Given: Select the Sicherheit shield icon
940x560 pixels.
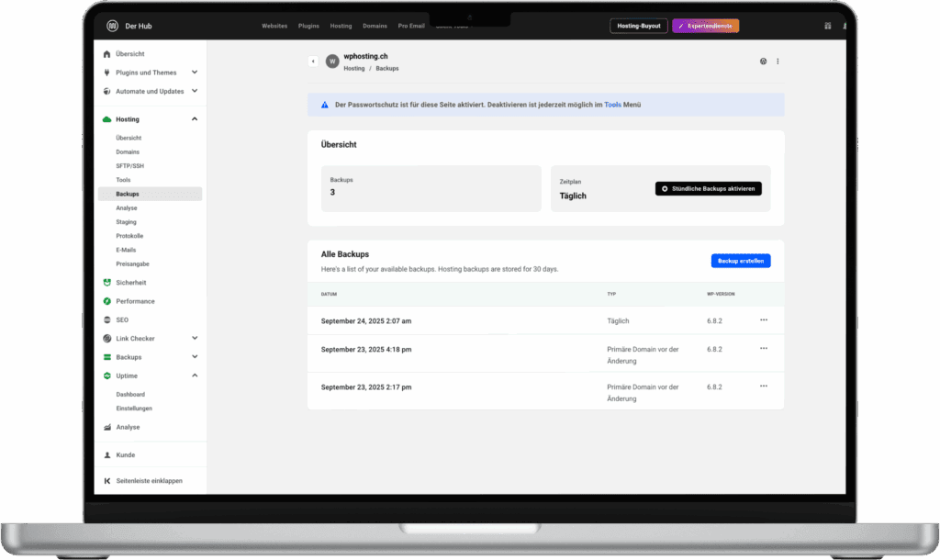Looking at the screenshot, I should click(106, 283).
